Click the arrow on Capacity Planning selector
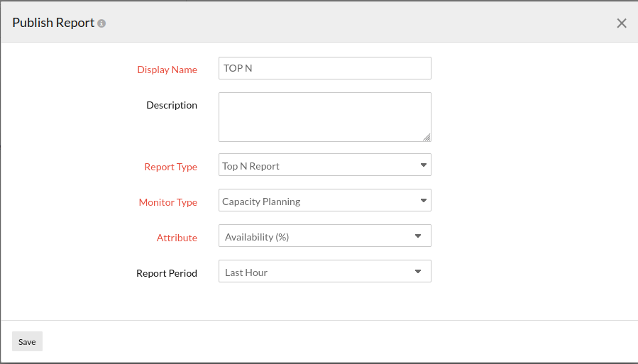 pos(424,201)
